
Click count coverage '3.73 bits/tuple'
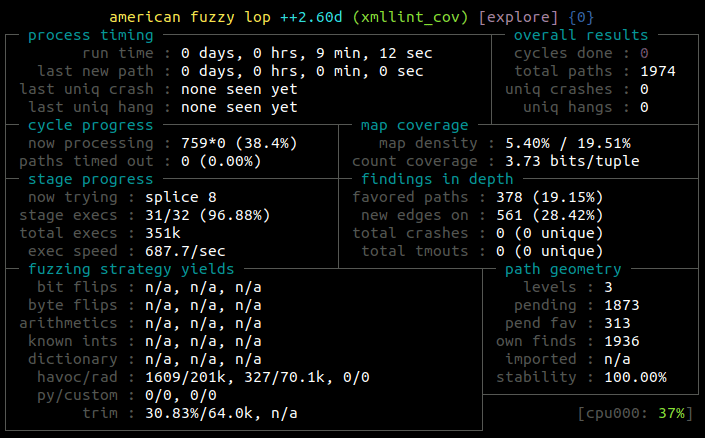(572, 161)
